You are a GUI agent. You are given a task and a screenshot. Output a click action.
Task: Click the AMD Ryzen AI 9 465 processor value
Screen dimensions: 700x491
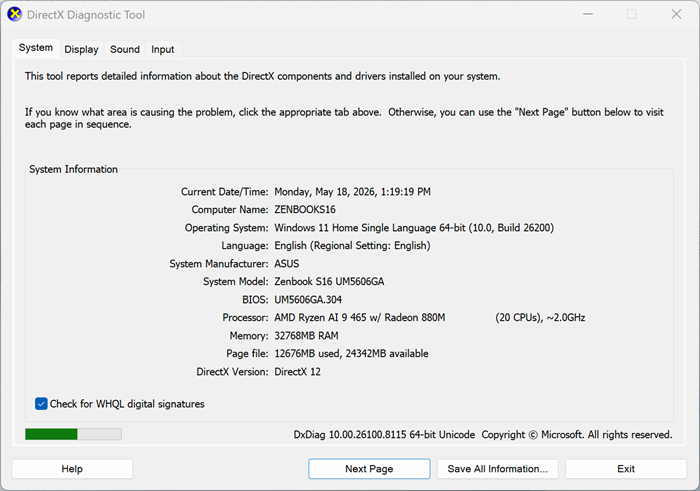pos(359,317)
